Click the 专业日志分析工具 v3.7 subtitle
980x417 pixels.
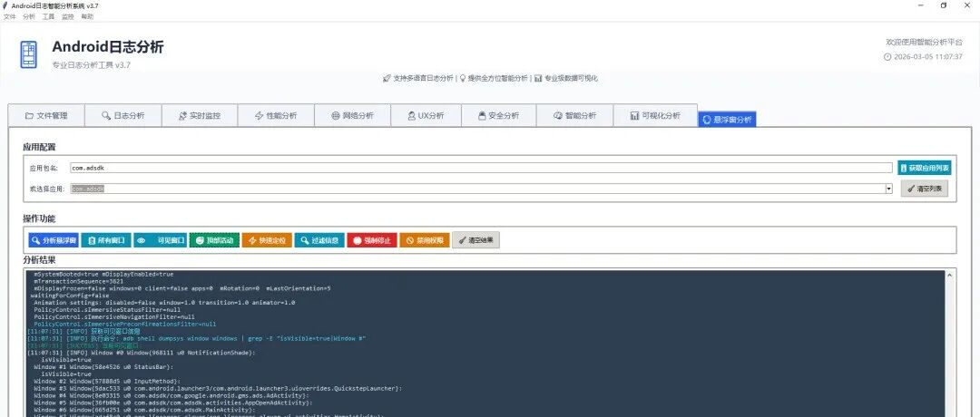pyautogui.click(x=91, y=65)
